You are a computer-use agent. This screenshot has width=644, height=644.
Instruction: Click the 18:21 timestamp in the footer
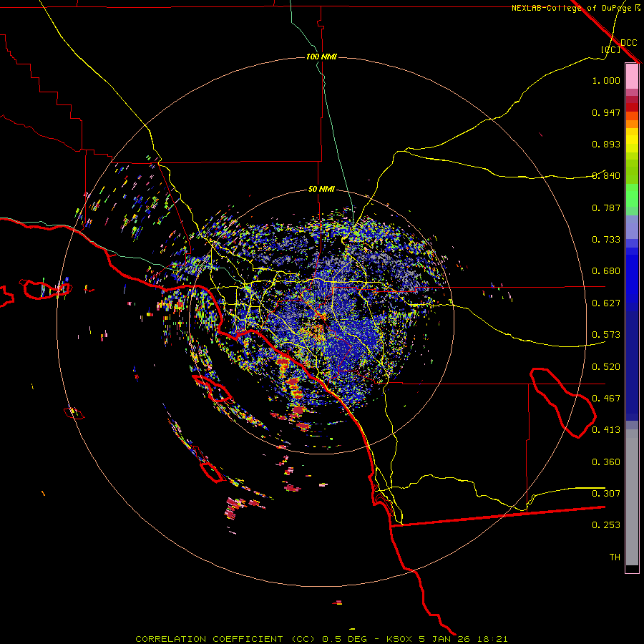(x=493, y=639)
